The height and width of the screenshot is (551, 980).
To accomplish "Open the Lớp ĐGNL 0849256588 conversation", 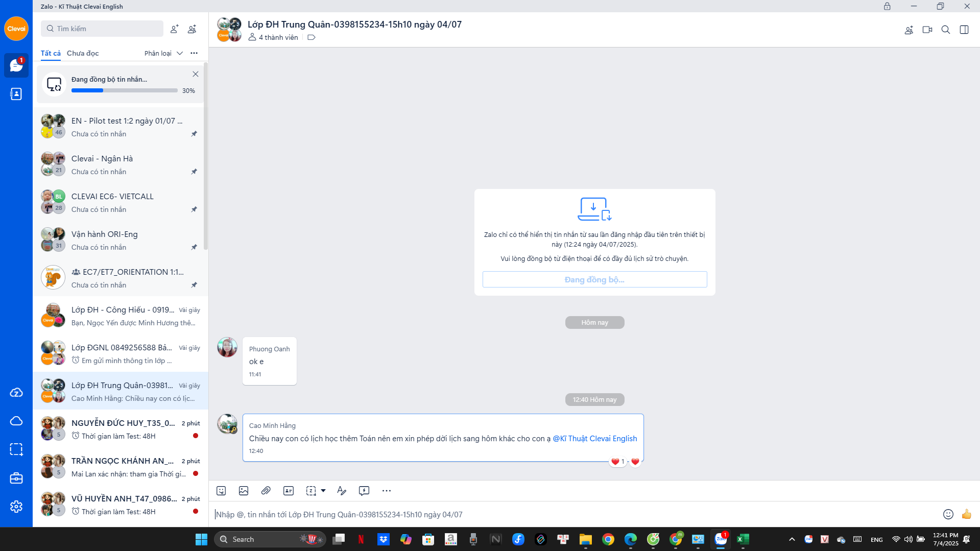I will click(x=121, y=353).
